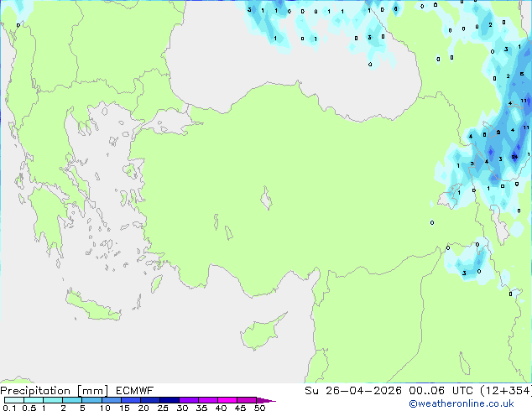Choose the 40–45 mm magenta swatch
532x411 pixels.
point(227,400)
